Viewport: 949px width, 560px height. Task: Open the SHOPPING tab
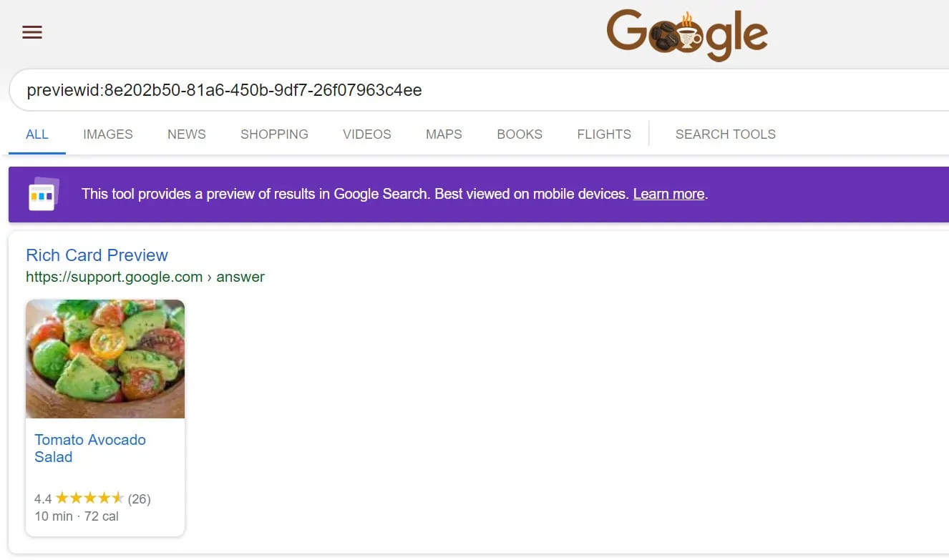274,134
